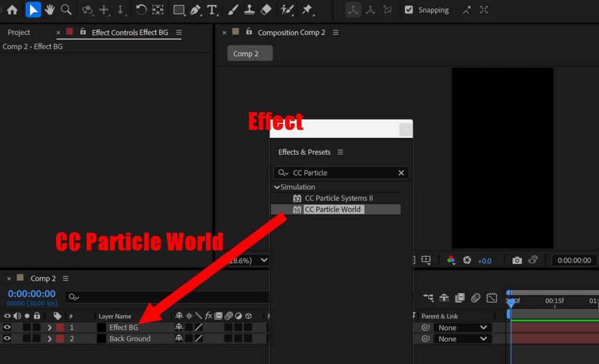Select the Rectangle shape tool
Image resolution: width=599 pixels, height=364 pixels.
tap(178, 10)
